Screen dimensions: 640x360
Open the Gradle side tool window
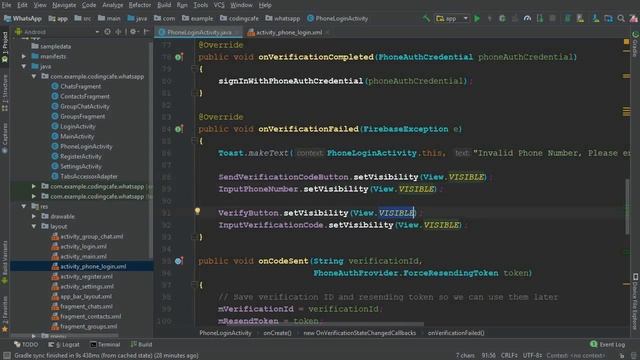[636, 44]
